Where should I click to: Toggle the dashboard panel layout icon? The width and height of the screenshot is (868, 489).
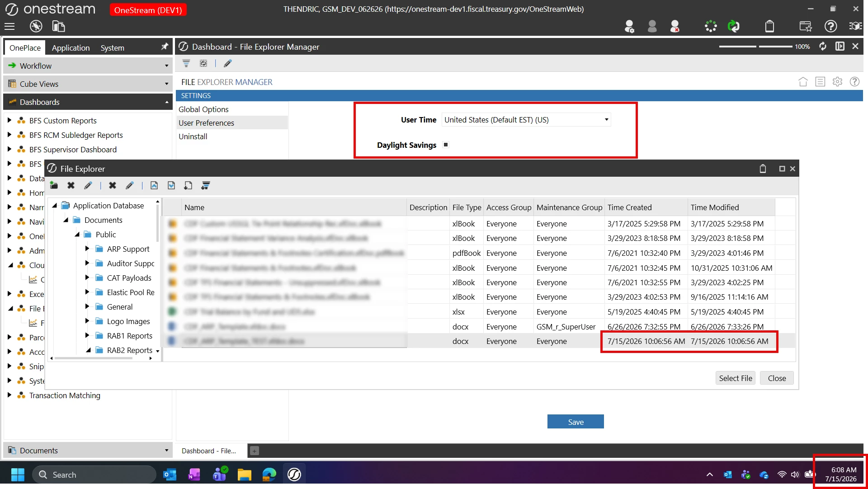point(840,47)
